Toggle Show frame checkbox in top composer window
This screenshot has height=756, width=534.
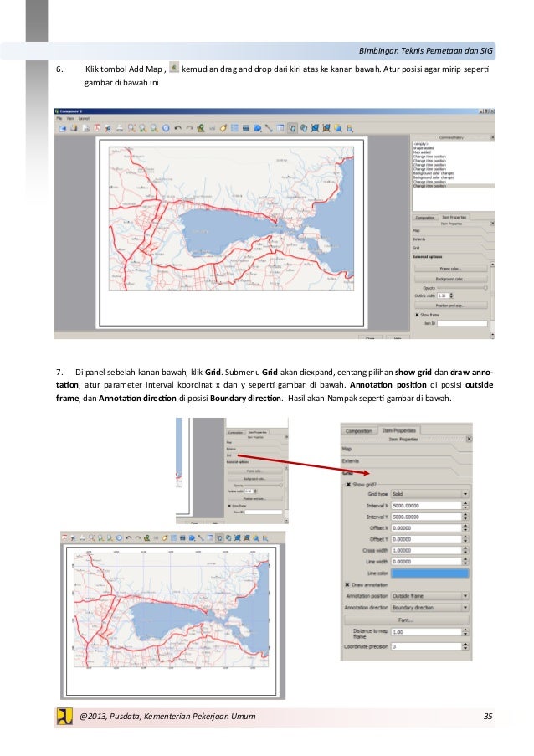(418, 315)
